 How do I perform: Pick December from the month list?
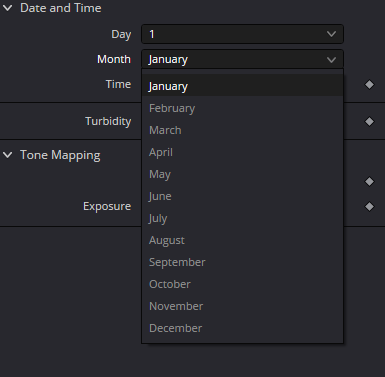click(242, 328)
